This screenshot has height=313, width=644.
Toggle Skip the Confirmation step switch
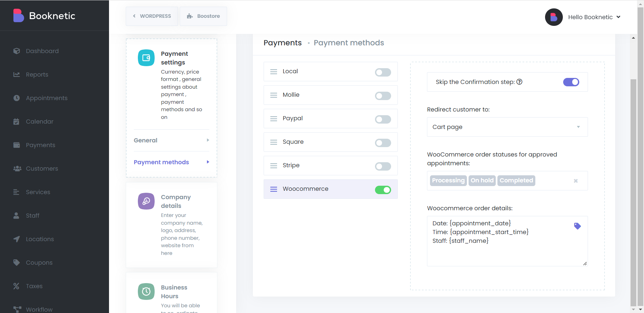click(571, 82)
